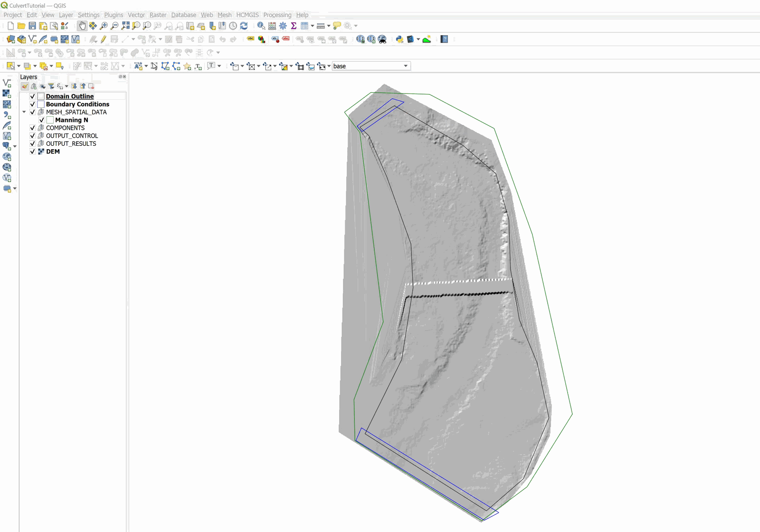Collapse the MESH_SPATIAL_DATA group
Image resolution: width=760 pixels, height=532 pixels.
coord(24,112)
